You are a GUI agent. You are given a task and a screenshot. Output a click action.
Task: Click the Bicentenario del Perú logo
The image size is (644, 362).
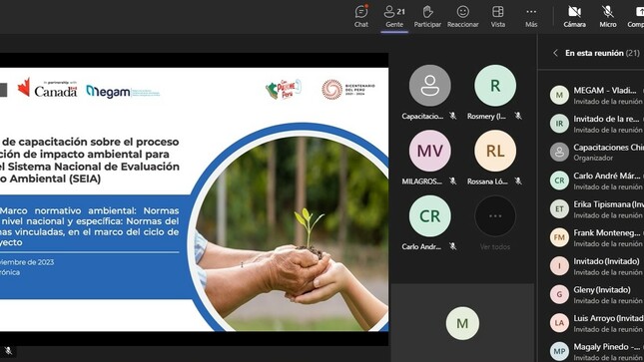[x=348, y=90]
